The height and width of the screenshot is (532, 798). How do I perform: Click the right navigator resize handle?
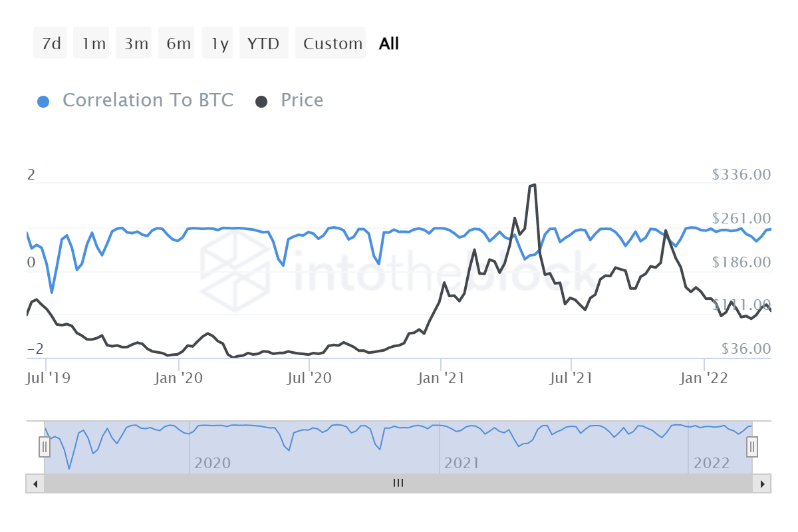751,447
